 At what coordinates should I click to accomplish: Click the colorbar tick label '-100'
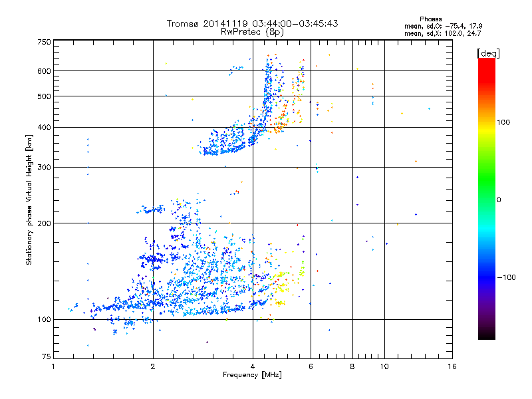[x=506, y=277]
